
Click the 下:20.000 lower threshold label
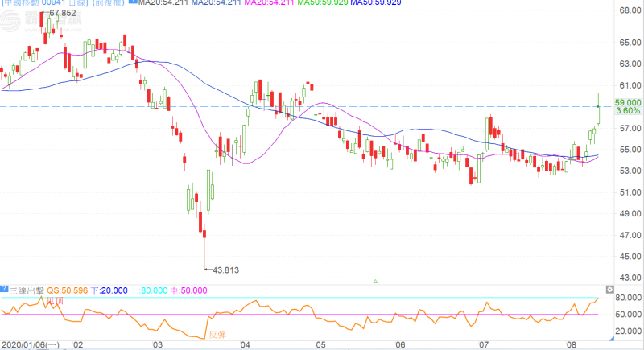pos(108,290)
